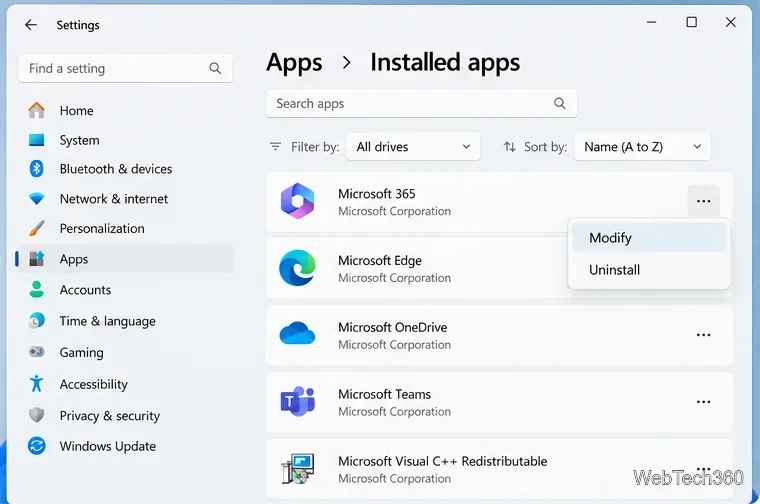
Task: Click the Bluetooth icon in the sidebar
Action: point(36,169)
